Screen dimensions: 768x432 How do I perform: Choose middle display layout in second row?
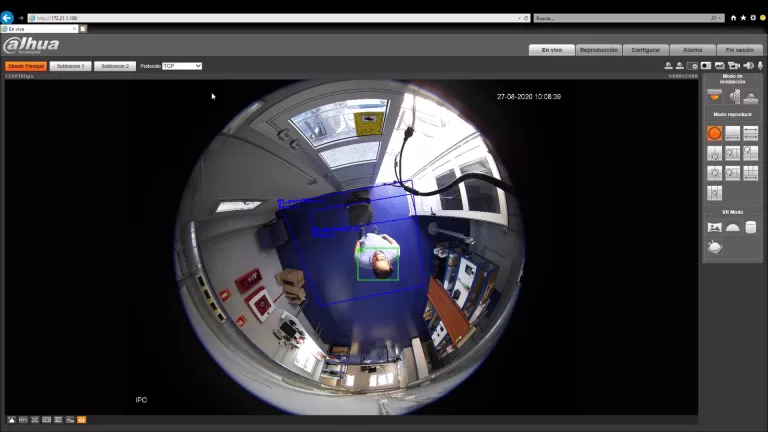click(733, 153)
